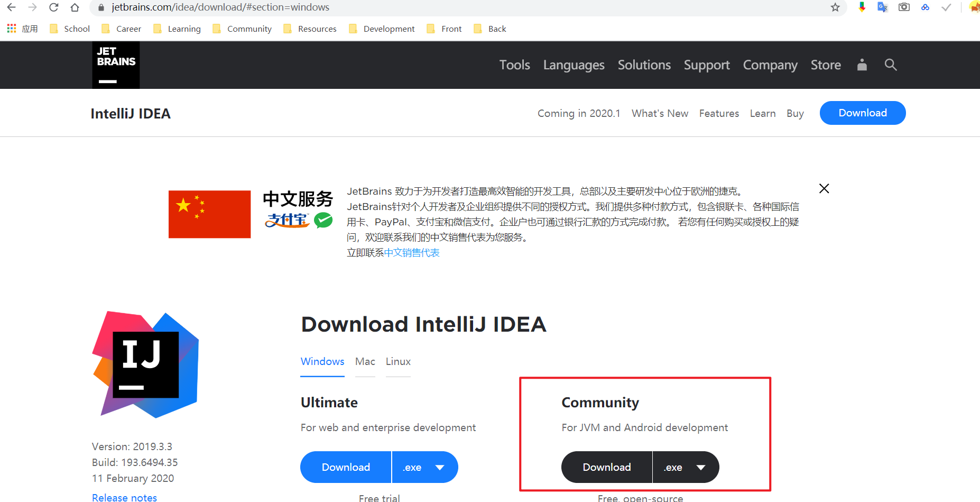Click the blue header Download button
This screenshot has width=980, height=502.
click(x=863, y=113)
